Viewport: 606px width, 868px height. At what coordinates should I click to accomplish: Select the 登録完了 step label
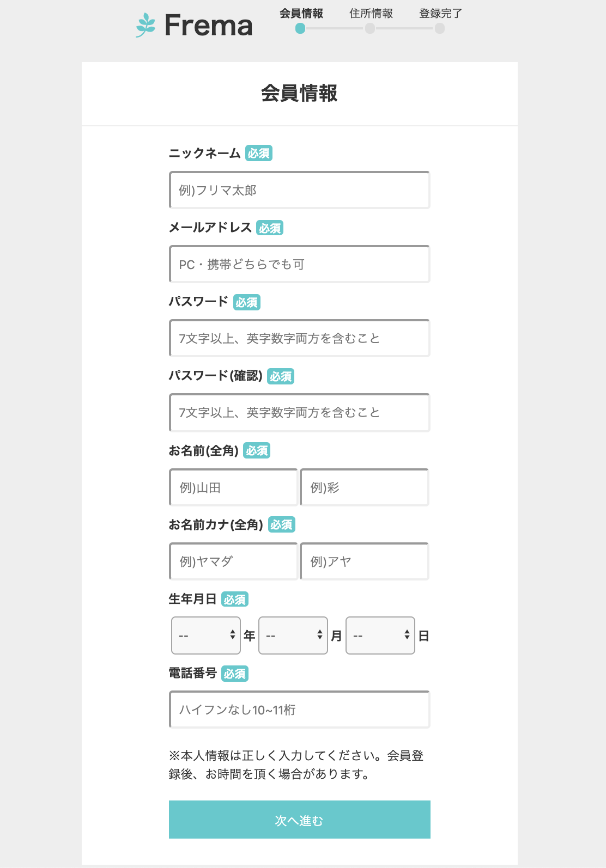440,14
